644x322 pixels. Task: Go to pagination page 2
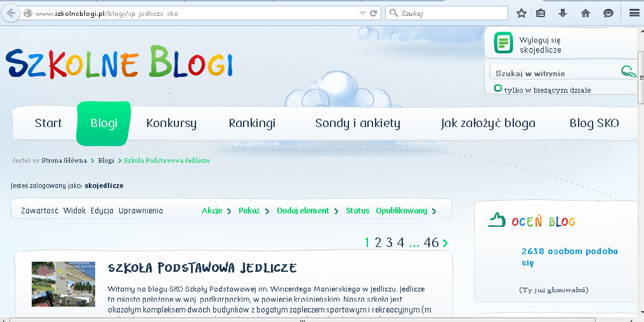pyautogui.click(x=378, y=243)
